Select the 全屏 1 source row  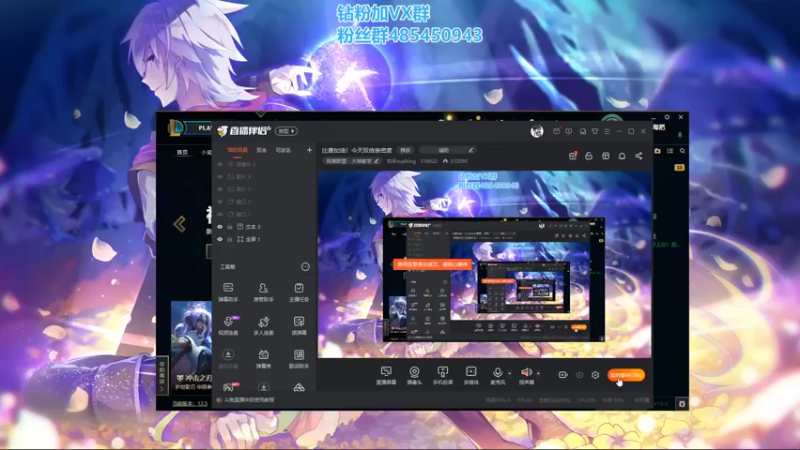pos(264,239)
